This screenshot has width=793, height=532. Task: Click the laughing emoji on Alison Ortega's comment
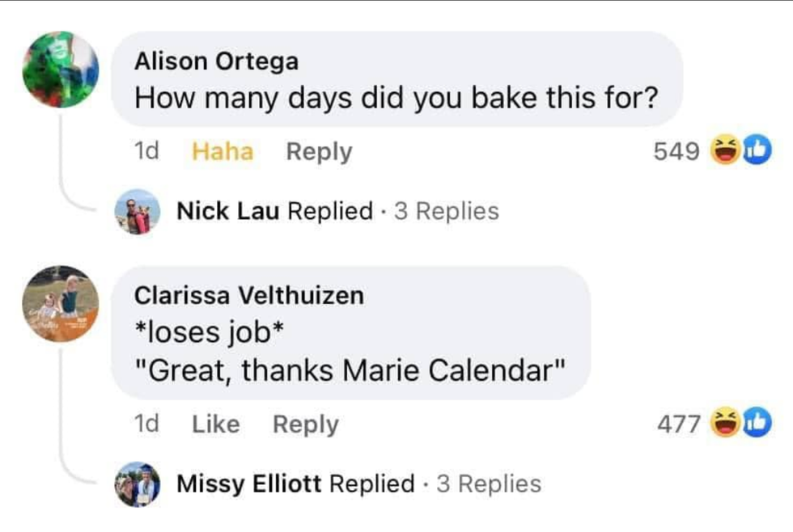pos(723,151)
